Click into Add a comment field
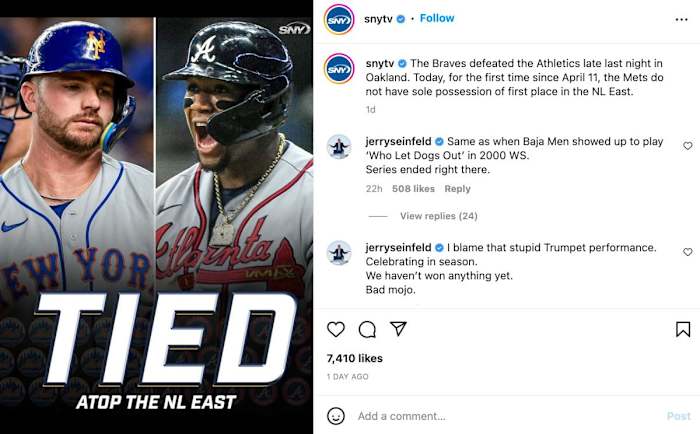 500,416
